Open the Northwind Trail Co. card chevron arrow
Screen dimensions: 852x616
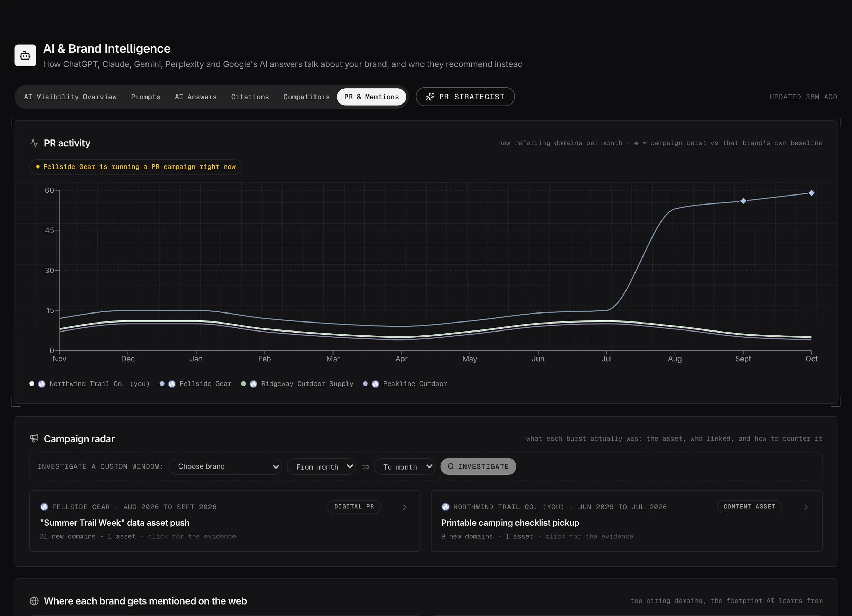click(x=806, y=507)
